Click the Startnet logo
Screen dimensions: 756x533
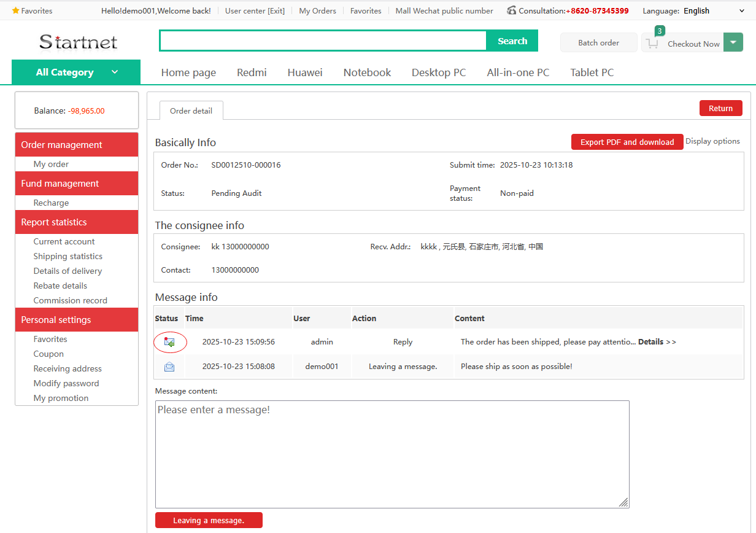pyautogui.click(x=78, y=42)
